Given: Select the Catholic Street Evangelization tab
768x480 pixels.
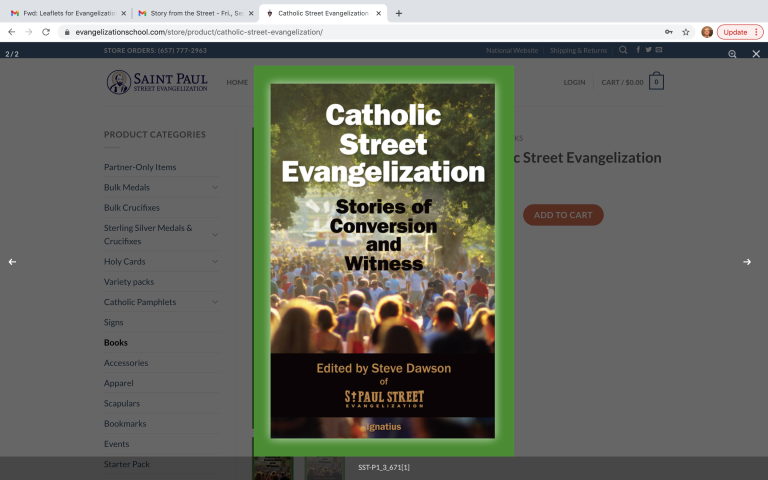Looking at the screenshot, I should point(323,13).
